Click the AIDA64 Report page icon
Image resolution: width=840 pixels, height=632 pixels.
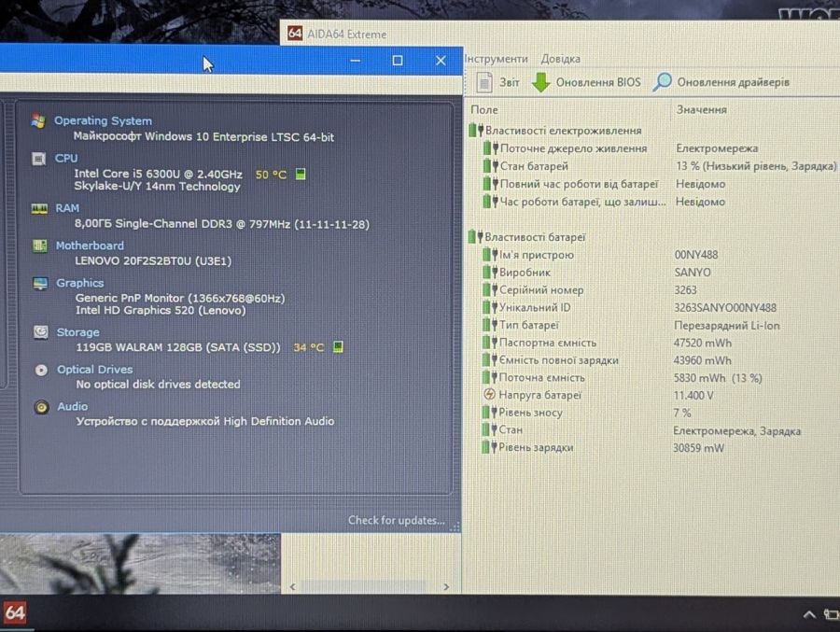click(484, 82)
